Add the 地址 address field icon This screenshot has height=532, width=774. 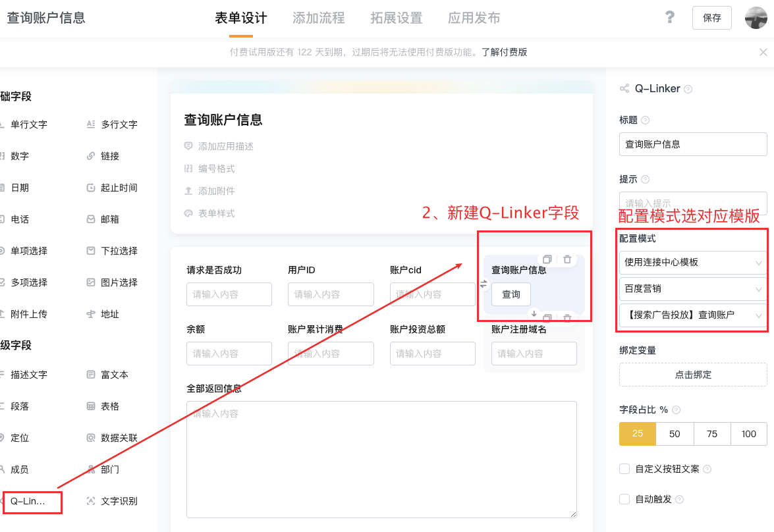tap(91, 314)
